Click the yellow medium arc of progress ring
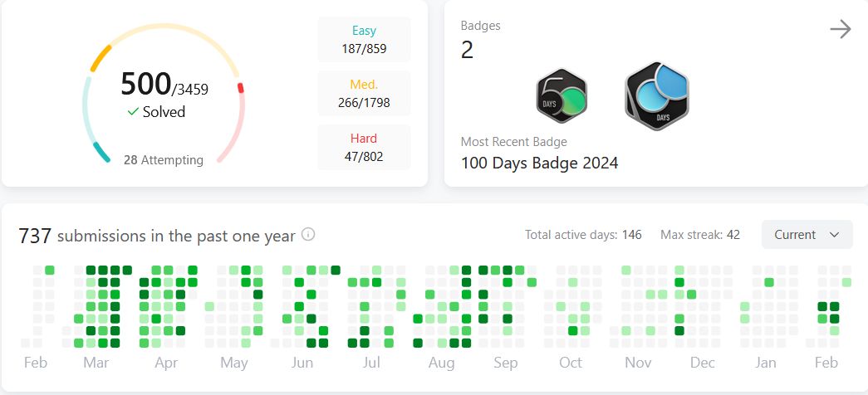 [101, 57]
